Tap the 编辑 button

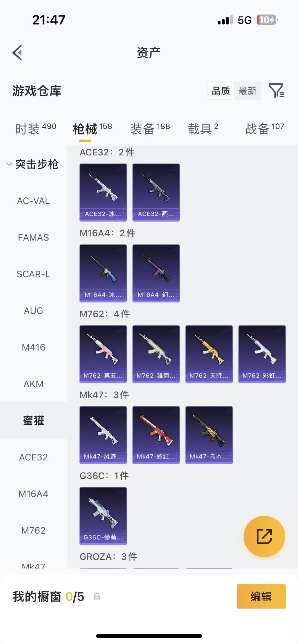point(261,596)
